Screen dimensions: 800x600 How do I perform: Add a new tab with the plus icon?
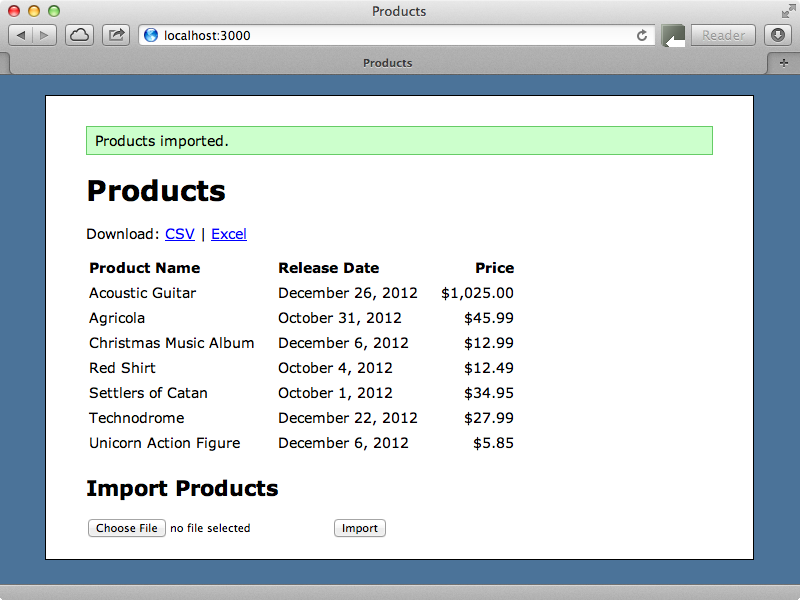(784, 63)
